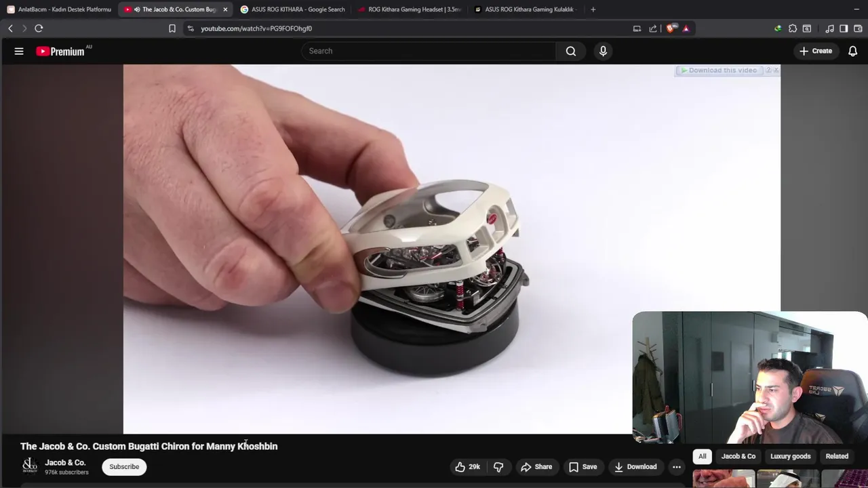Mute tab via speaker icon on YouTube tab
Image resolution: width=868 pixels, height=488 pixels.
point(137,9)
